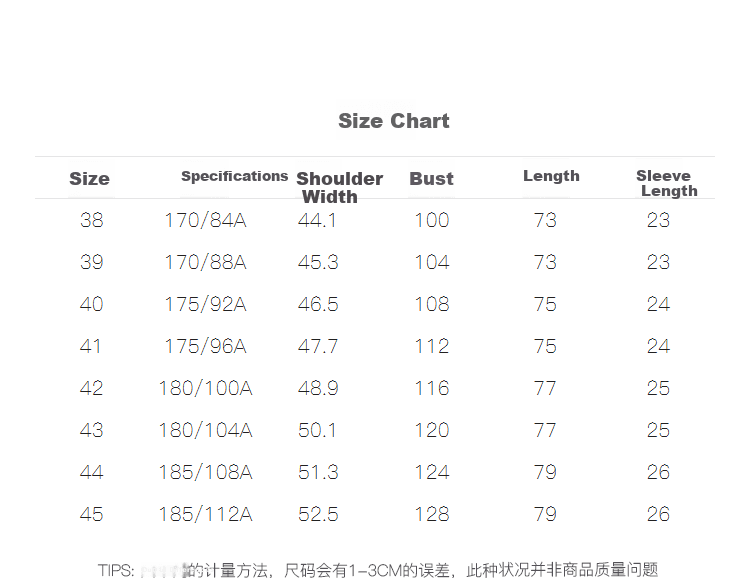The image size is (750, 578).
Task: Click the Specifications column header
Action: (x=234, y=176)
